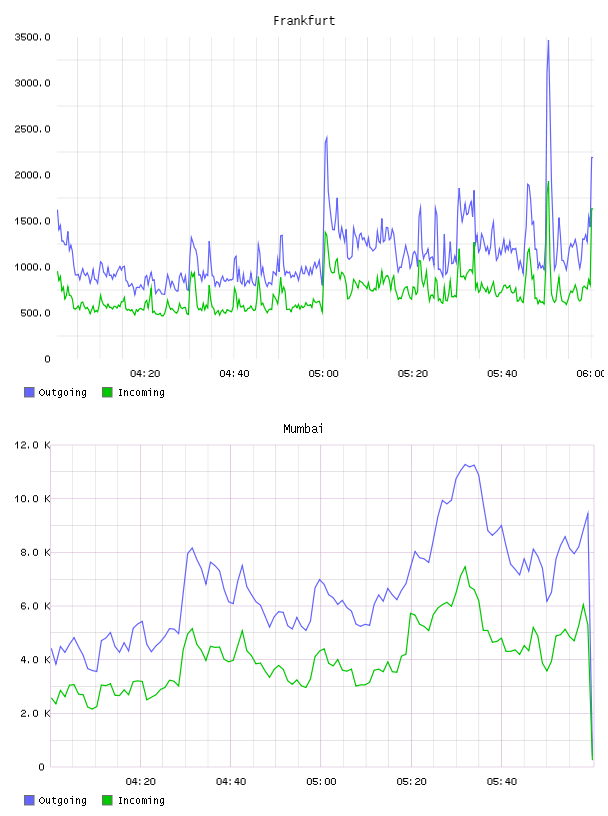Screen dimensions: 608x816
Task: Click the 04:20 time label on Mumbai chart
Action: (x=141, y=781)
